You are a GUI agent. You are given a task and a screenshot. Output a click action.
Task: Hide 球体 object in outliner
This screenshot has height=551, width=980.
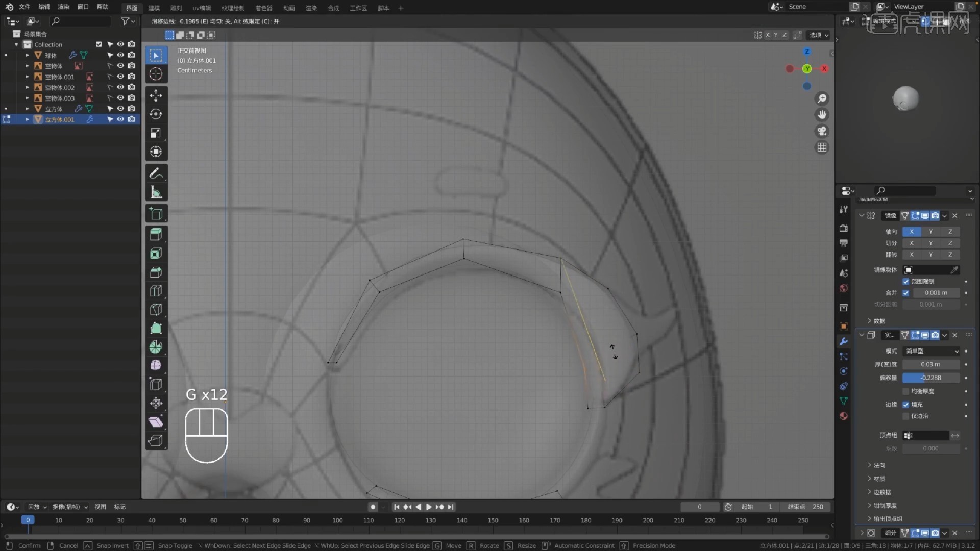[120, 55]
